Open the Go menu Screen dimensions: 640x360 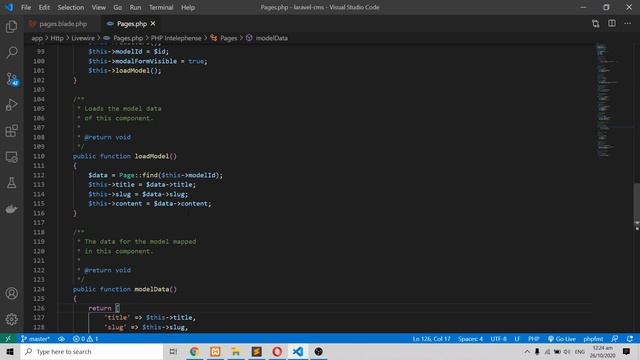[118, 7]
